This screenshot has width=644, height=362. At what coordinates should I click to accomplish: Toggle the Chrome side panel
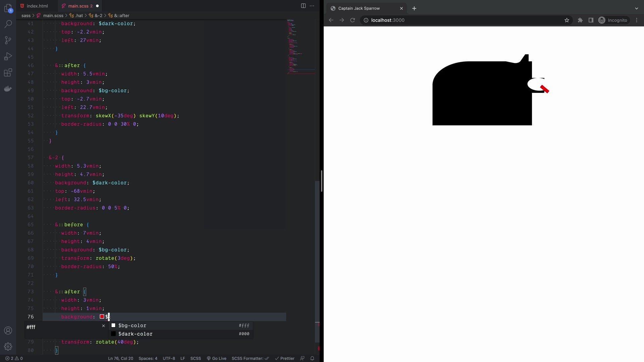click(591, 20)
